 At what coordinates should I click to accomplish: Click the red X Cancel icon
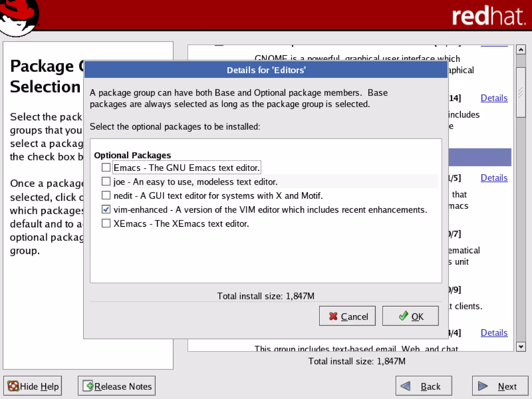[333, 316]
